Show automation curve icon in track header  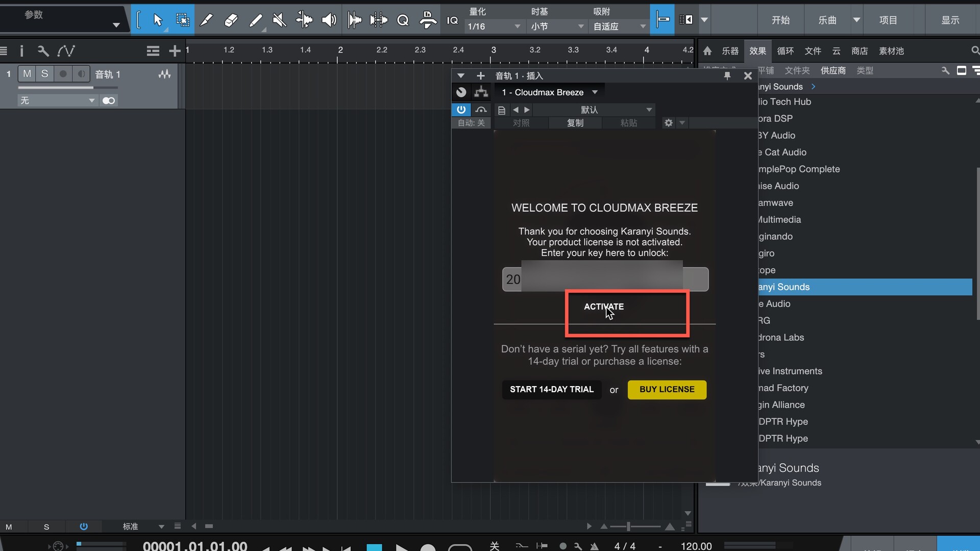[66, 51]
